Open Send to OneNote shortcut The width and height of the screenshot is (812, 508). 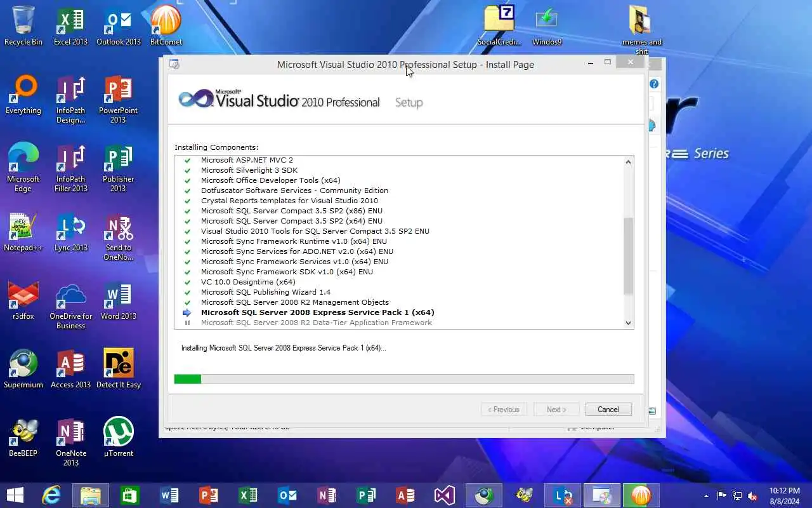[118, 236]
